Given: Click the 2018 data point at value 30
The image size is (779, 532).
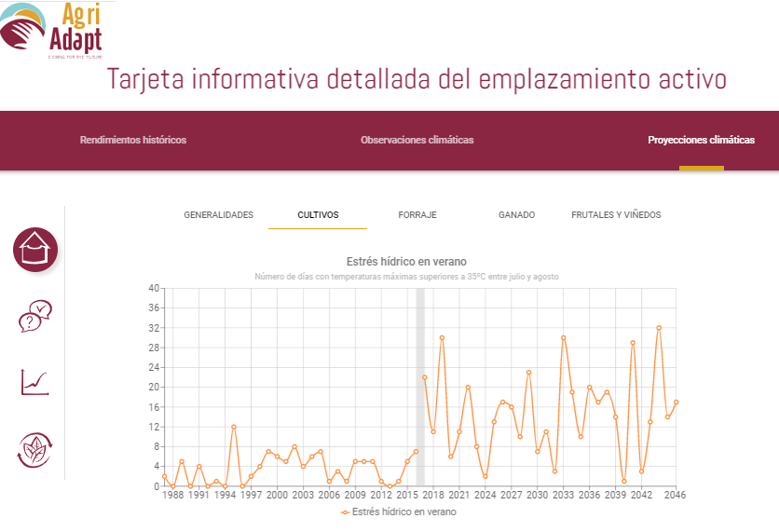Looking at the screenshot, I should (442, 338).
